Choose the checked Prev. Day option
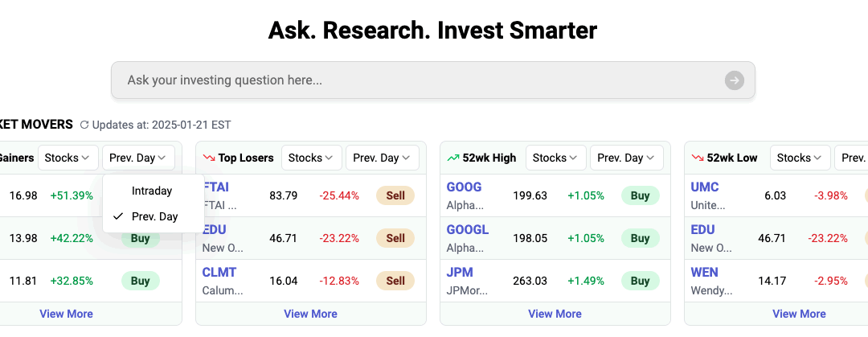Viewport: 868px width, 337px height. 154,216
